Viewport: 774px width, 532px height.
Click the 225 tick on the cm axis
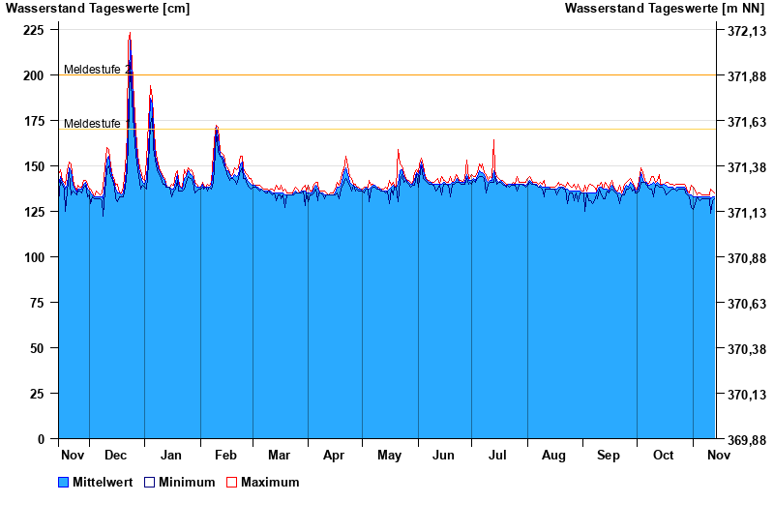(33, 30)
